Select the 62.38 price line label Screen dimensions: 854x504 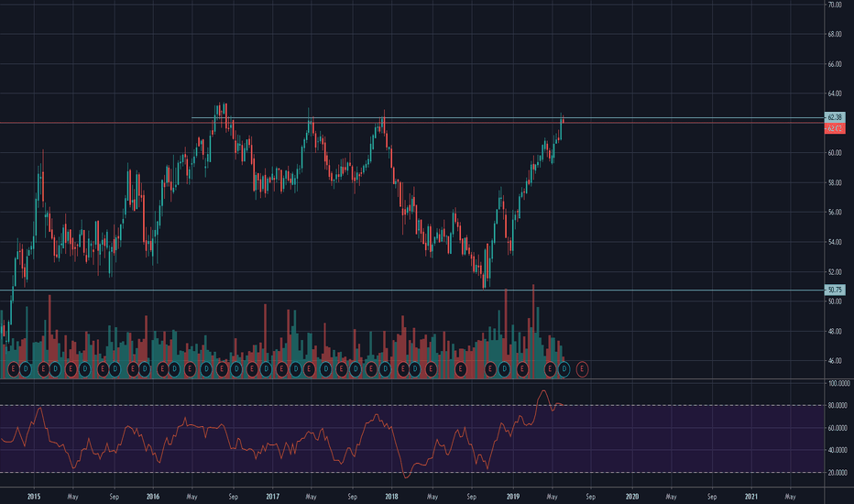835,117
